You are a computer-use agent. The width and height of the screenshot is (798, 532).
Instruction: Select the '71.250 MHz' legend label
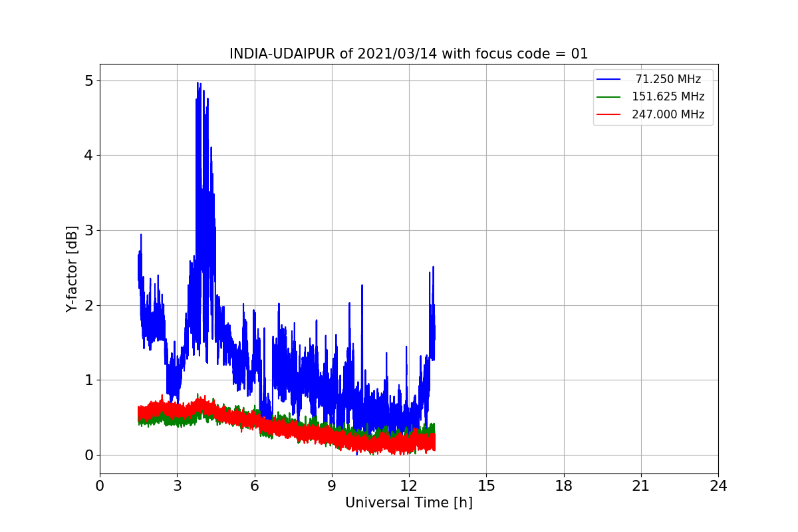[668, 79]
